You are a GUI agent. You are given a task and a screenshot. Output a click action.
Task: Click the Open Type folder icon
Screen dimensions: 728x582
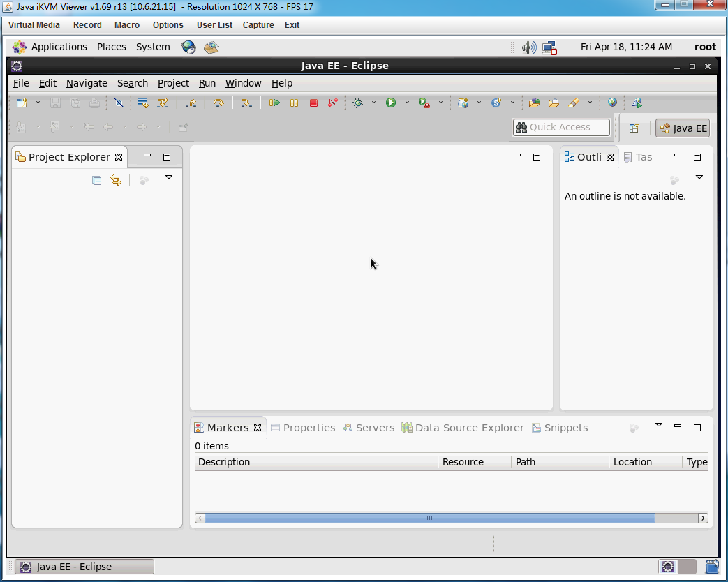coord(535,103)
